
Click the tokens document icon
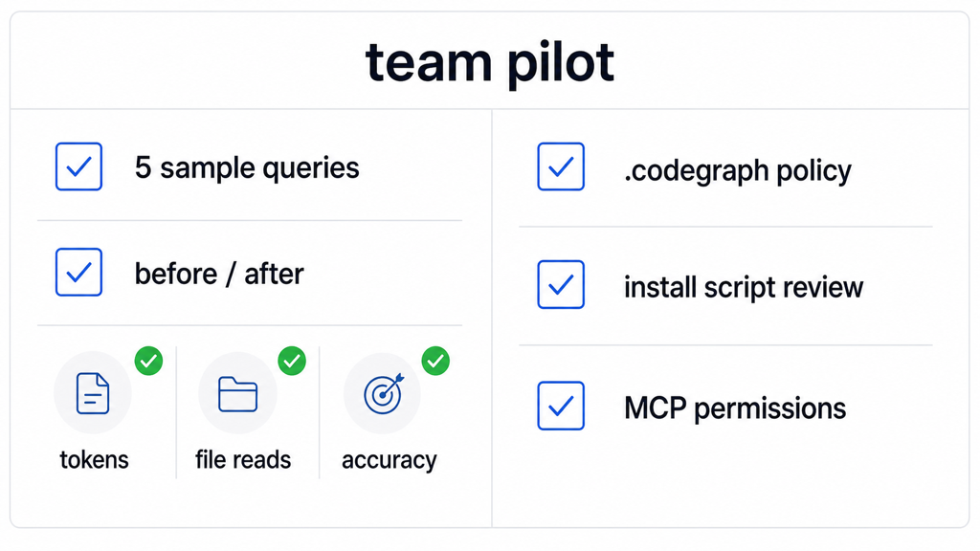click(93, 393)
